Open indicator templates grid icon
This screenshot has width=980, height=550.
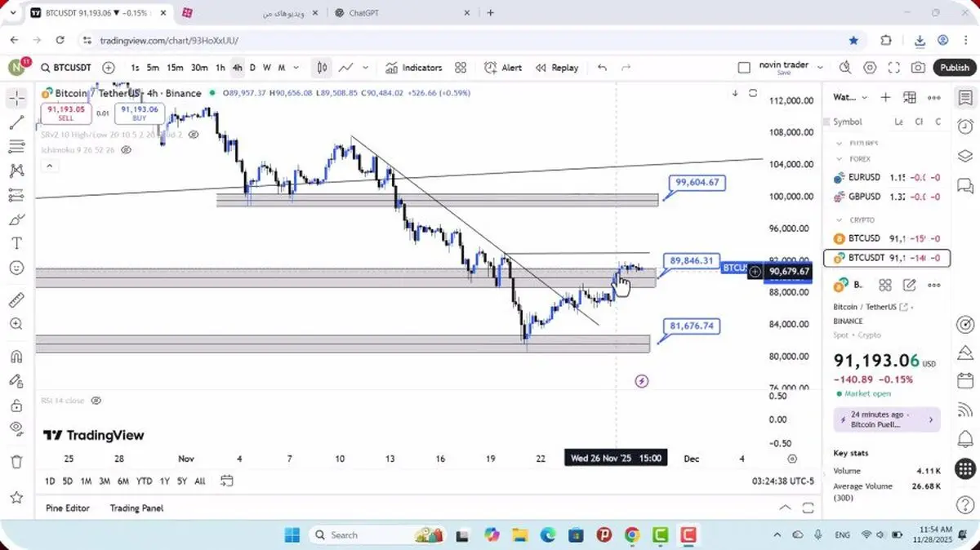point(461,68)
